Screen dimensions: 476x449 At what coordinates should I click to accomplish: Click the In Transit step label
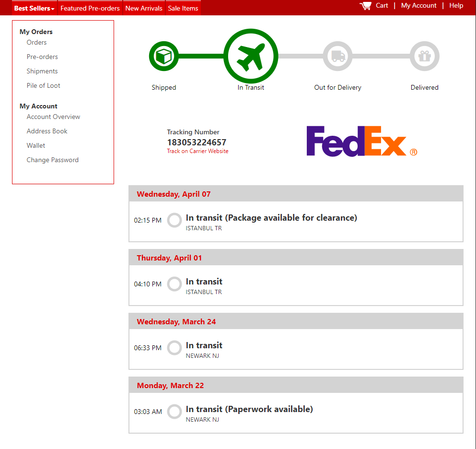point(251,87)
